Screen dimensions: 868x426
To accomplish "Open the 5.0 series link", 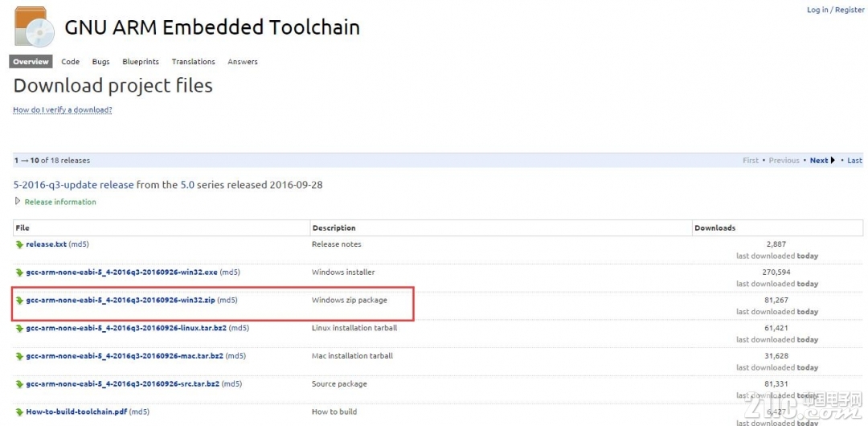I will pyautogui.click(x=187, y=185).
